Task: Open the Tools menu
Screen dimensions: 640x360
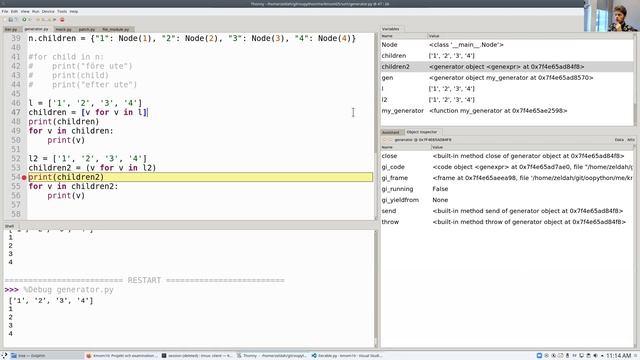Action: (62, 11)
